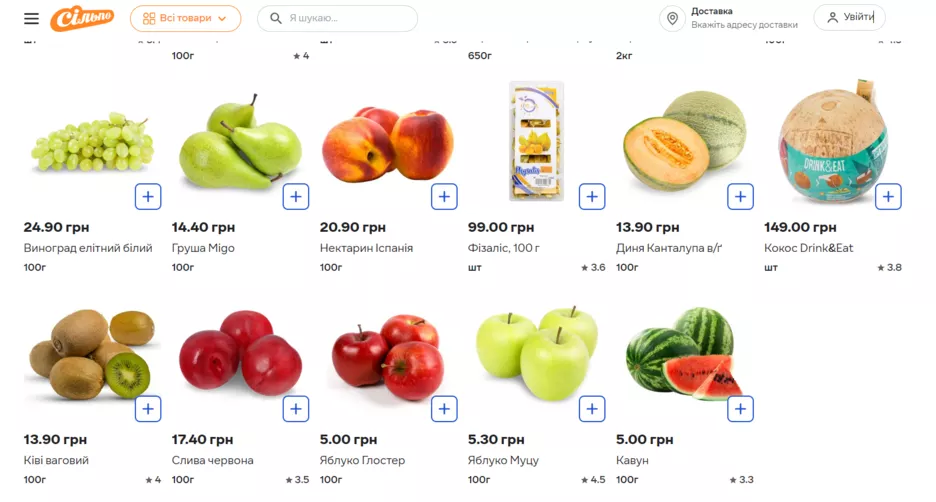This screenshot has height=502, width=936.
Task: Add Диня Канталупа to cart
Action: [740, 197]
